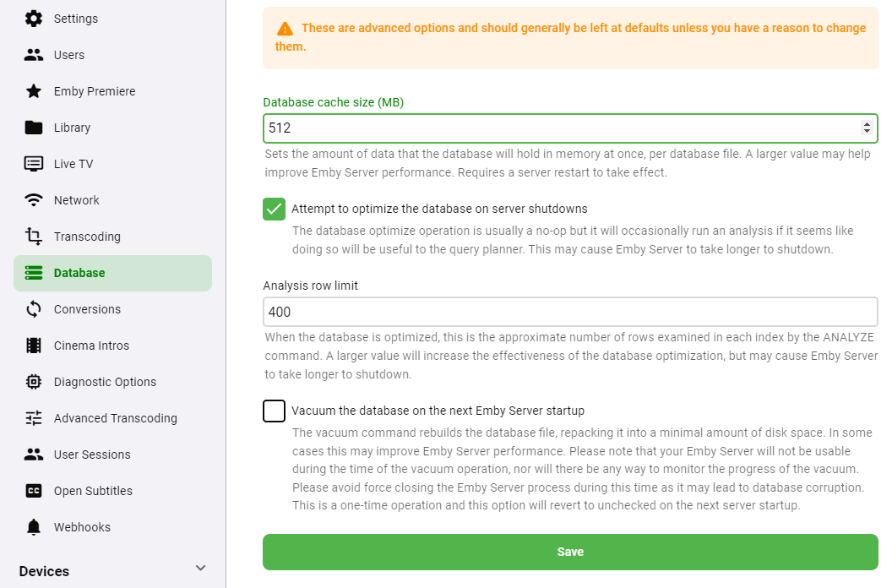Click the Live TV screen icon
The image size is (892, 588).
[34, 164]
